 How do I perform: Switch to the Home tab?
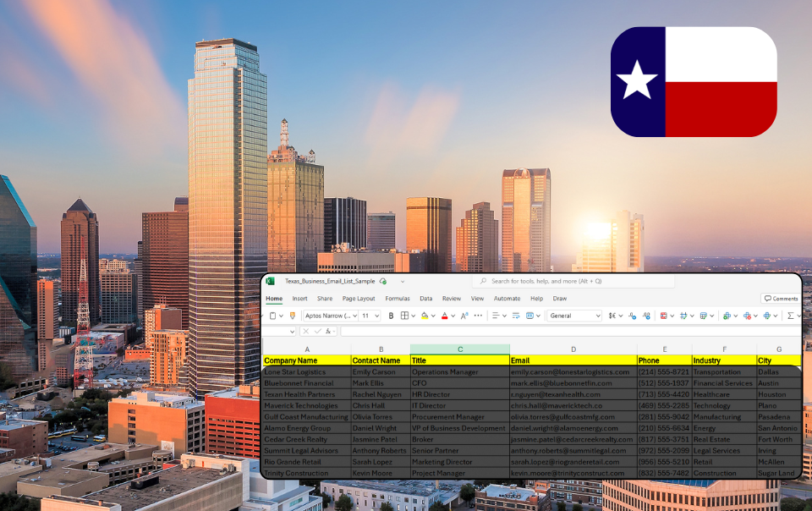(x=274, y=299)
